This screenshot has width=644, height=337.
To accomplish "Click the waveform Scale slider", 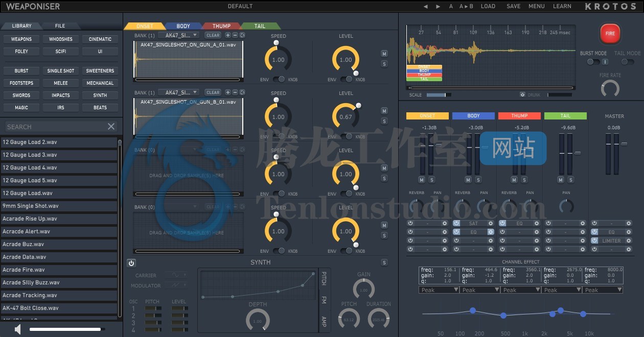I will point(439,94).
